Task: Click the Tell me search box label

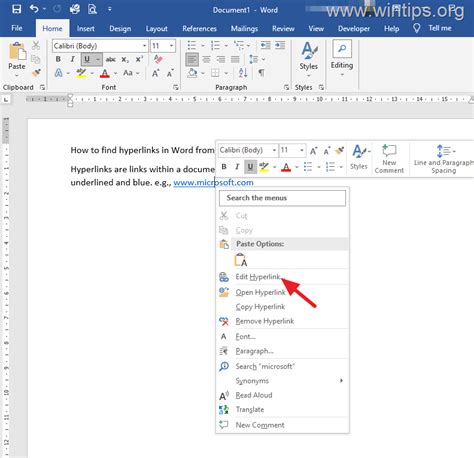Action: (440, 28)
